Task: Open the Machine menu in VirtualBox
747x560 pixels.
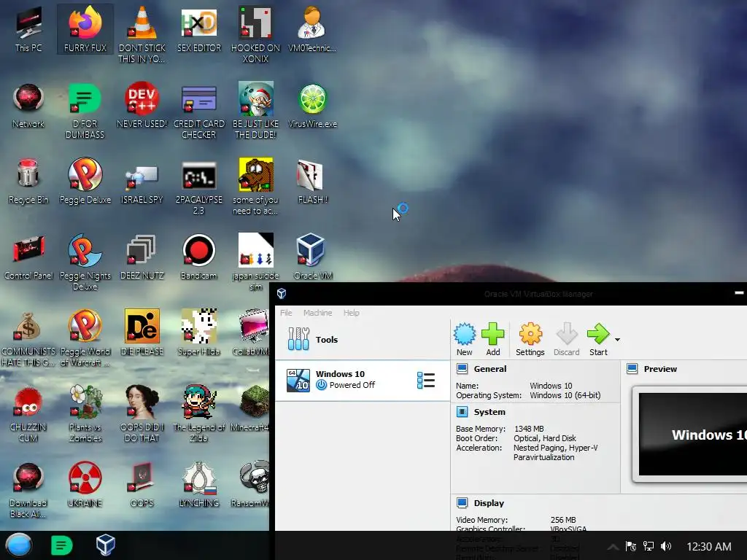Action: [x=318, y=313]
